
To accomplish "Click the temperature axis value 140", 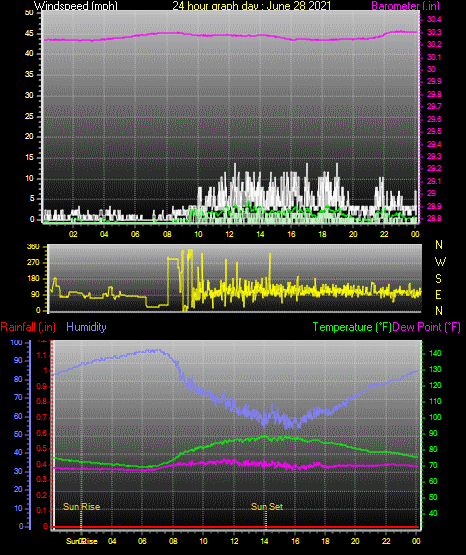I will coord(435,353).
